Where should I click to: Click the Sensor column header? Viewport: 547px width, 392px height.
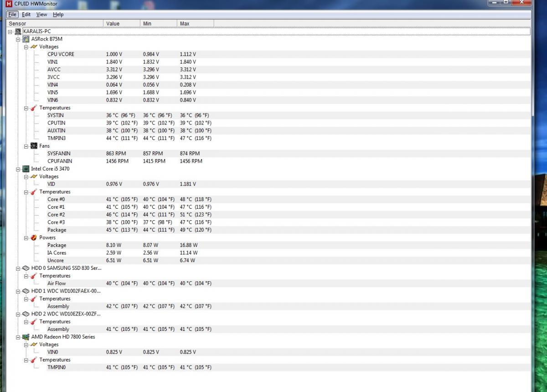pyautogui.click(x=55, y=23)
